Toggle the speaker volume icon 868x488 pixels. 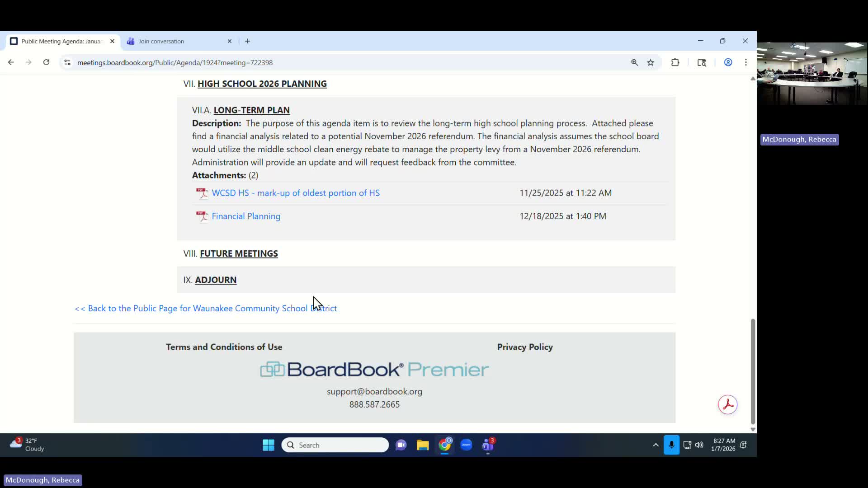(699, 445)
